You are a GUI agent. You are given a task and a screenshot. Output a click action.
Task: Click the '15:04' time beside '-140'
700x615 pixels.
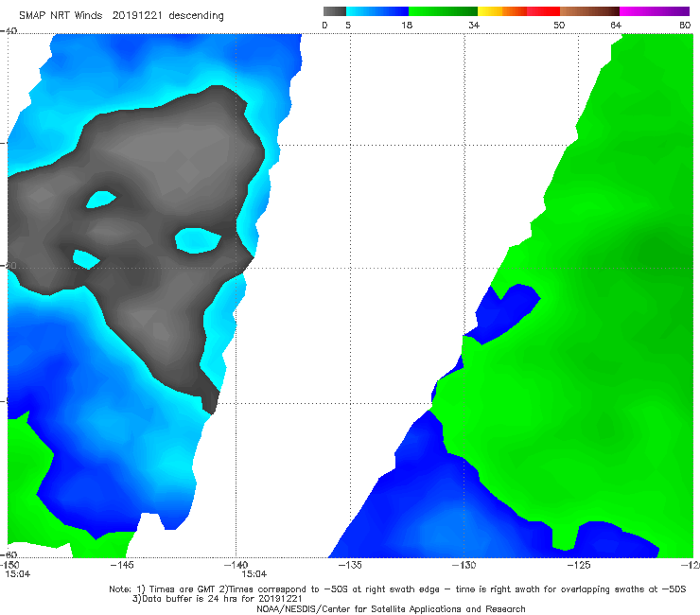point(254,574)
